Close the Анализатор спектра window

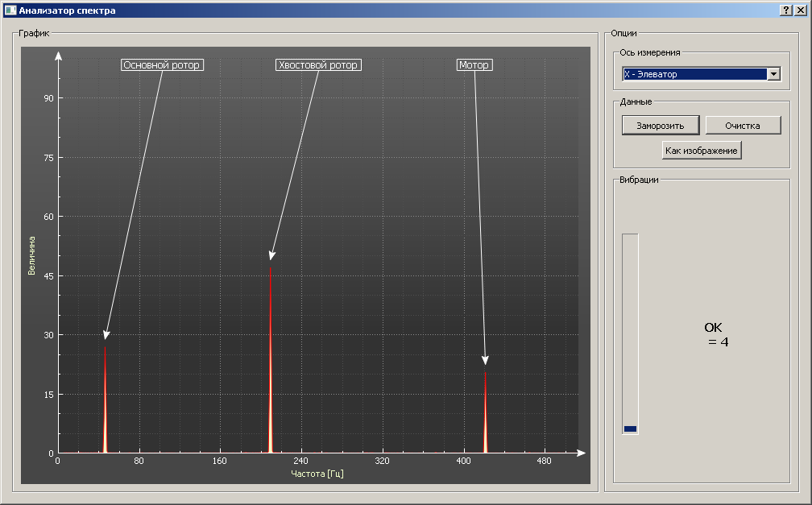[800, 10]
